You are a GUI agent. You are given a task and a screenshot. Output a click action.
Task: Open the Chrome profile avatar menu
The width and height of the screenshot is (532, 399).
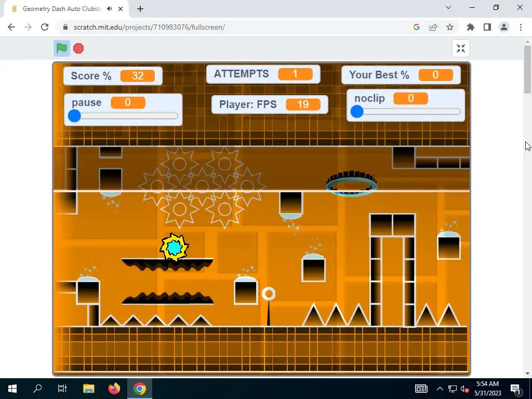504,27
